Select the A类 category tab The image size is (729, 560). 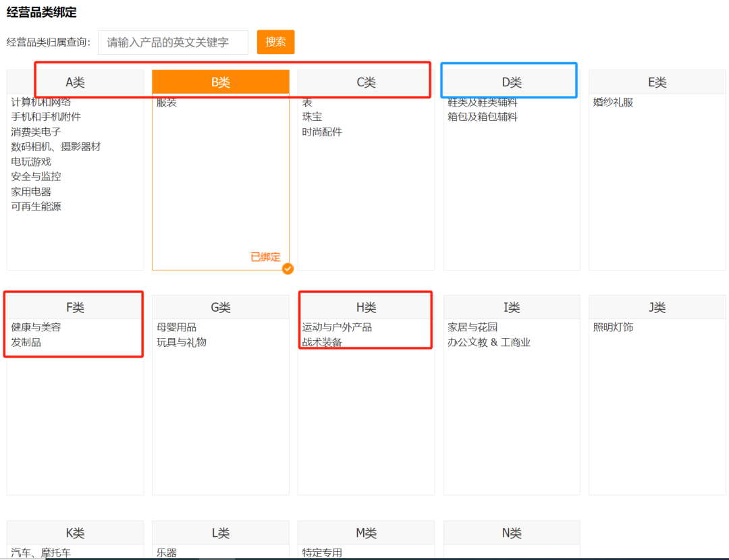point(75,82)
